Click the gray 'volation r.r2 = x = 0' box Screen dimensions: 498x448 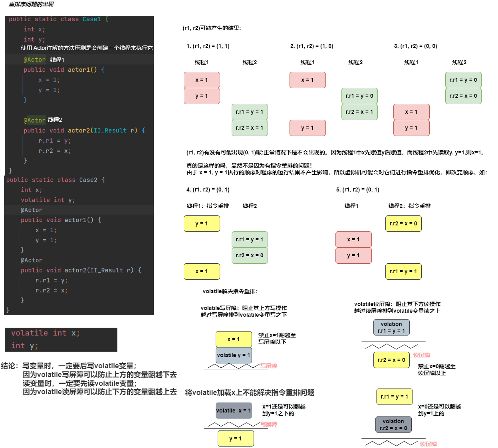pyautogui.click(x=393, y=424)
